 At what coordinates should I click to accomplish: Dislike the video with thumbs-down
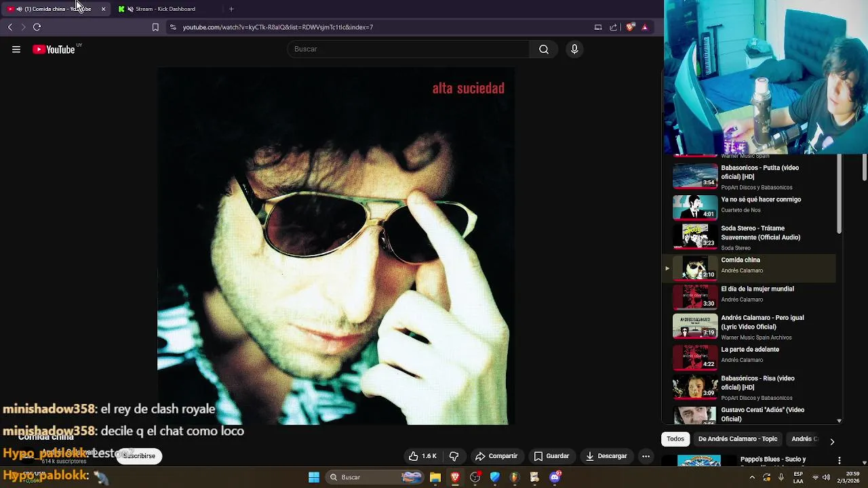coord(454,456)
